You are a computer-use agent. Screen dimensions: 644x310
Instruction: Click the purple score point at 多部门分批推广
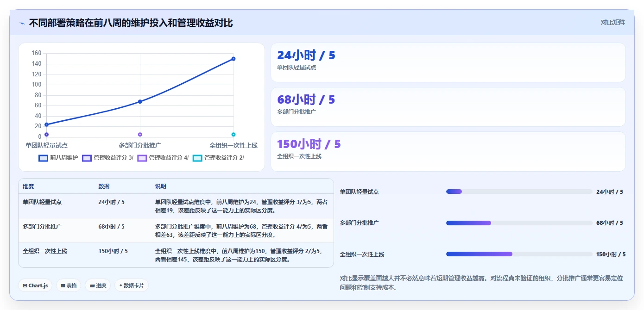(x=140, y=135)
